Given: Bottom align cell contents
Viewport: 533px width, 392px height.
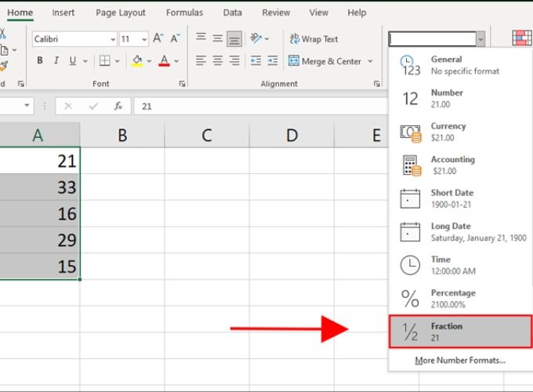Looking at the screenshot, I should coord(234,39).
